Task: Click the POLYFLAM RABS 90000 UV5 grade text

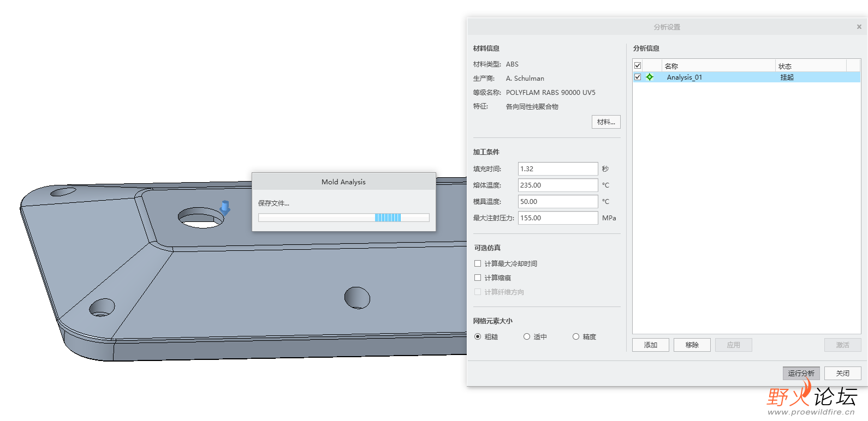Action: [x=551, y=92]
